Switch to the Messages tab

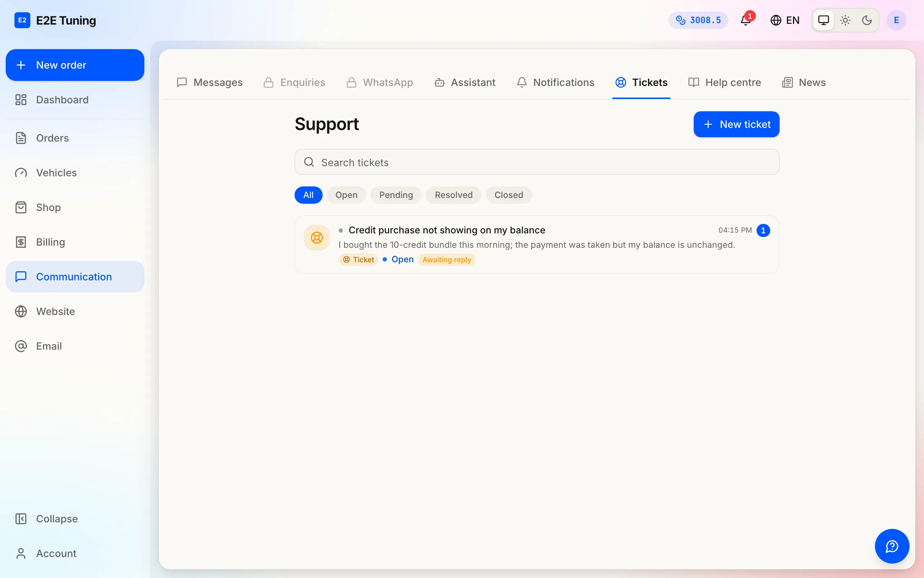[210, 82]
